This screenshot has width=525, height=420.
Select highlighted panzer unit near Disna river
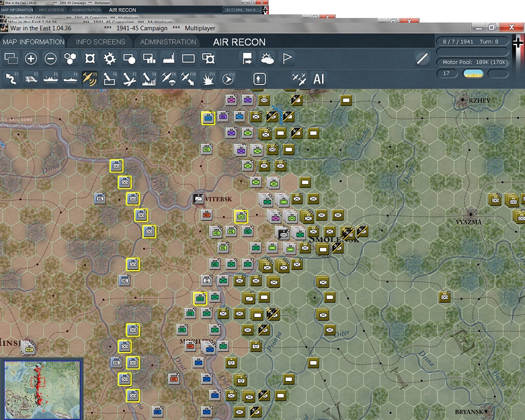[x=116, y=166]
